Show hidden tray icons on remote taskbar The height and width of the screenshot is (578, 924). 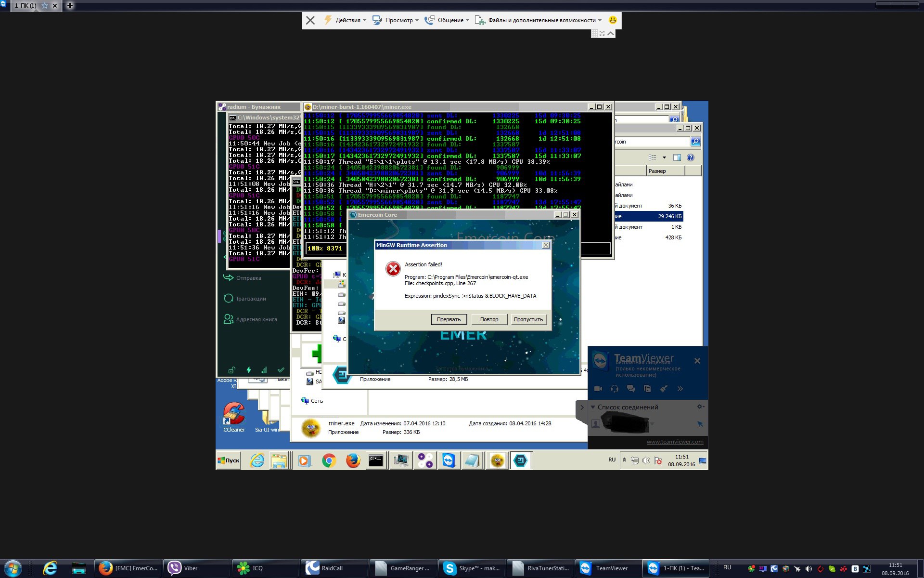pyautogui.click(x=624, y=460)
